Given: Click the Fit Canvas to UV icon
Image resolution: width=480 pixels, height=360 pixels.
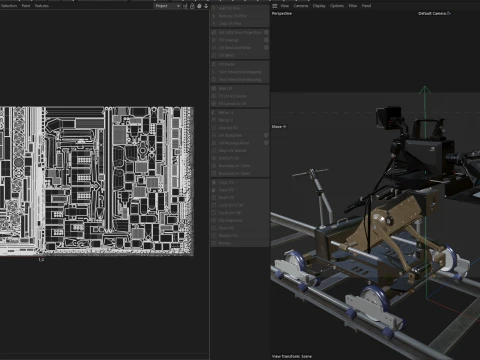Looking at the screenshot, I should pos(214,104).
